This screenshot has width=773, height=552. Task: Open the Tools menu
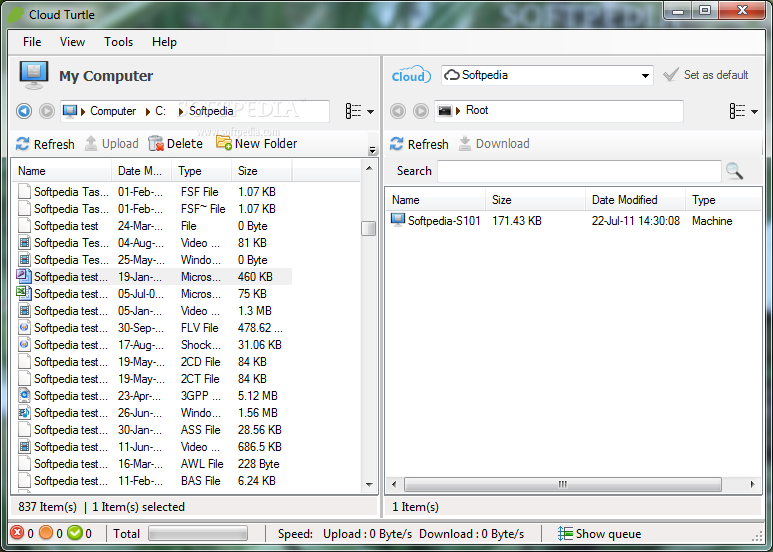118,42
